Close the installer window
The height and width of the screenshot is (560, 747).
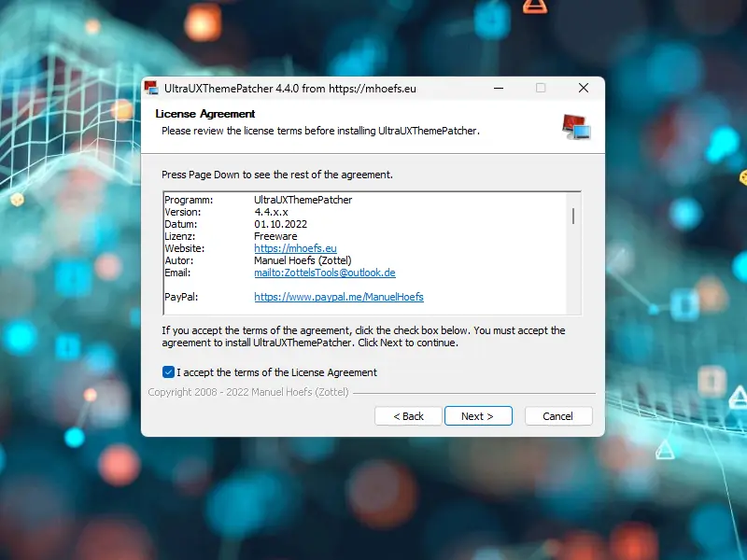click(584, 88)
